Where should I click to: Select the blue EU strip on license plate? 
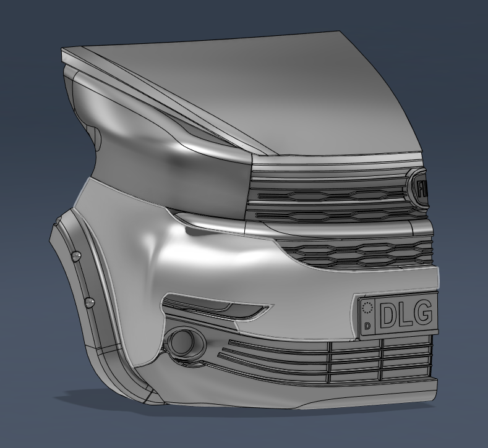point(368,316)
